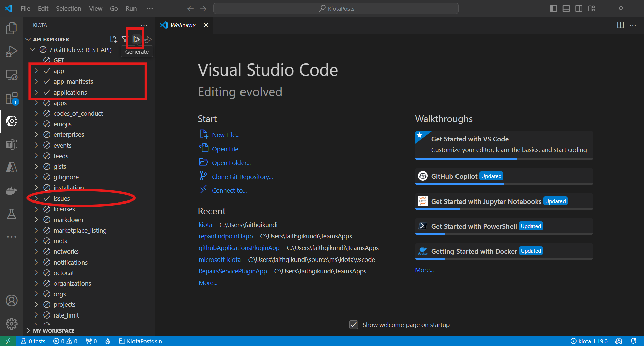Click errors and warnings count in status bar

click(65, 341)
